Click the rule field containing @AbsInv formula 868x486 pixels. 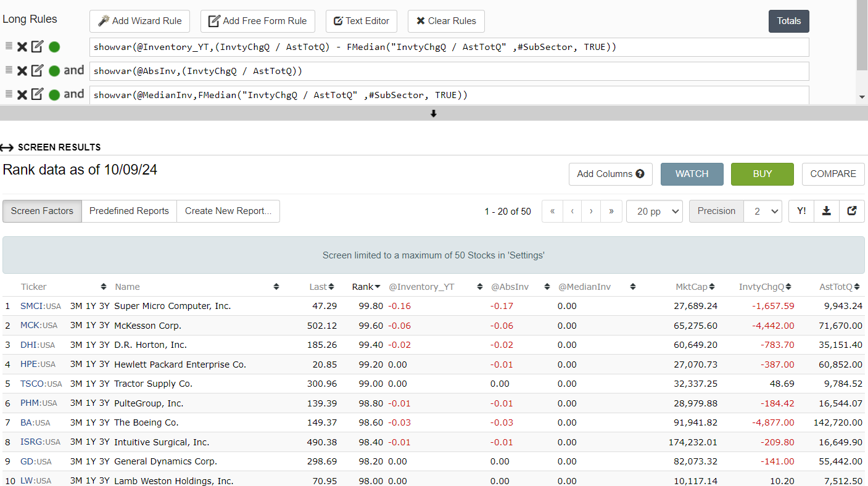tap(449, 71)
